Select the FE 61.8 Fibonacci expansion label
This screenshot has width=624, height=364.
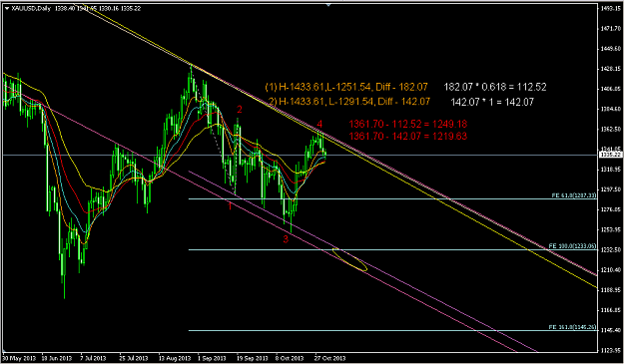(573, 195)
